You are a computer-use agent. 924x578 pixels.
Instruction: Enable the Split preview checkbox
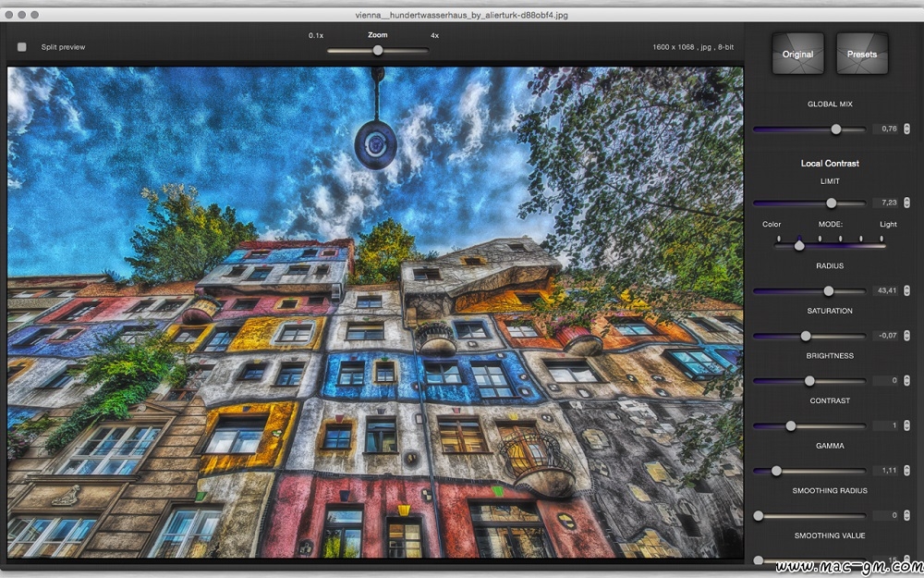(22, 46)
